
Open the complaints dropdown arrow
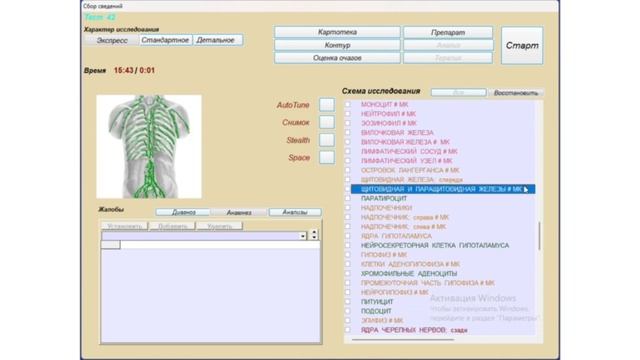302,236
